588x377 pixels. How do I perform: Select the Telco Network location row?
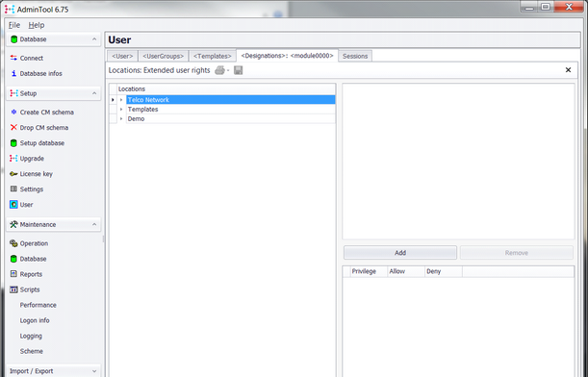pyautogui.click(x=230, y=100)
